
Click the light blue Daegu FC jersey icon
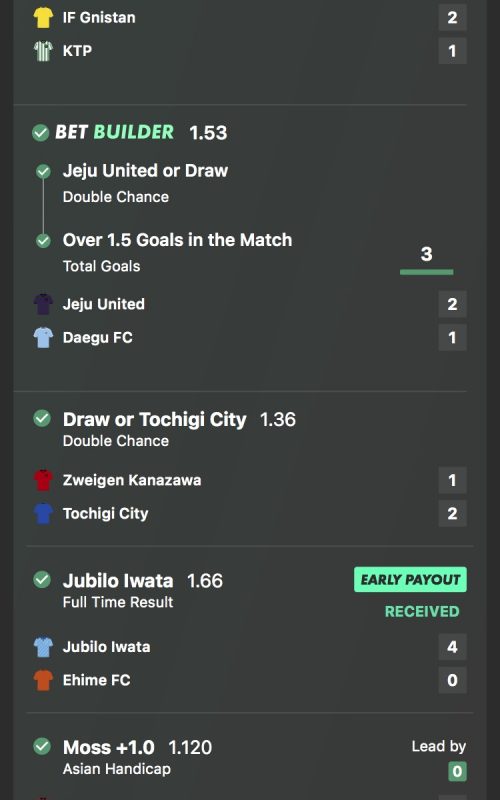pos(43,337)
